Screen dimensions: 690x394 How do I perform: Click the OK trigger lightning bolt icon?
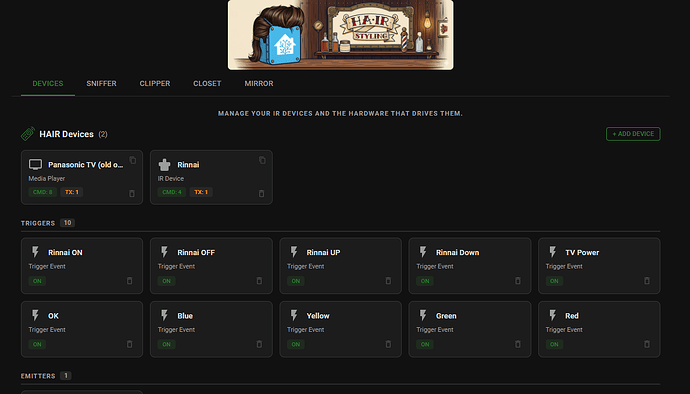click(35, 315)
